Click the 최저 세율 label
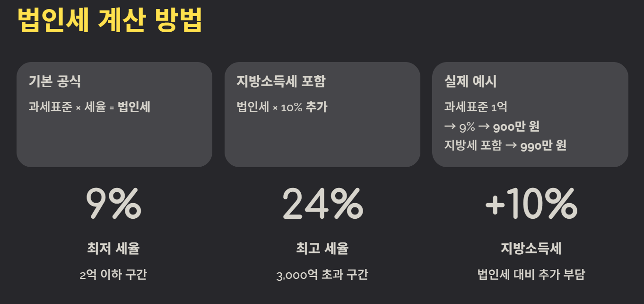Screen dimensions: 644x304 [x=113, y=248]
